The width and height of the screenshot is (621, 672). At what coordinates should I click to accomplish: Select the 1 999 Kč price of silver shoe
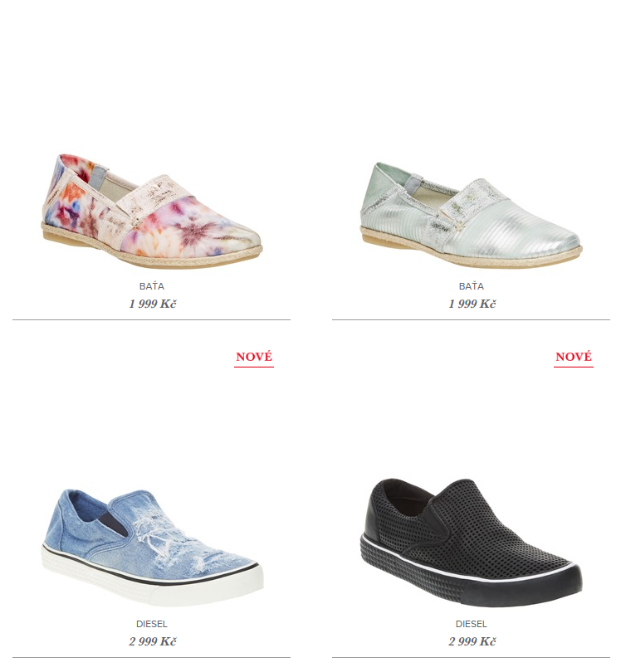coord(472,304)
